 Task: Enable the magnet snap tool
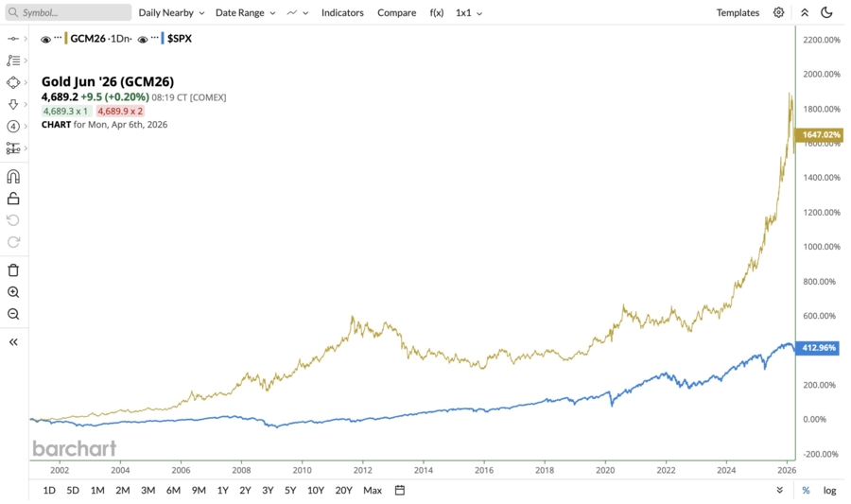[x=13, y=177]
